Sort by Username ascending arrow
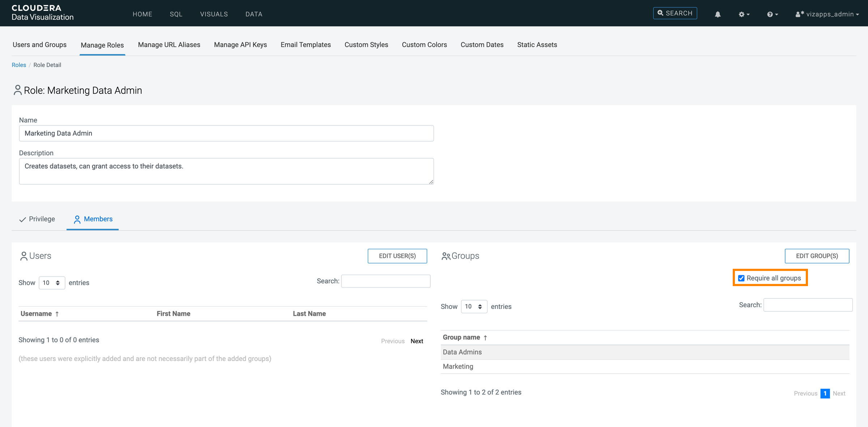Image resolution: width=868 pixels, height=427 pixels. [57, 314]
